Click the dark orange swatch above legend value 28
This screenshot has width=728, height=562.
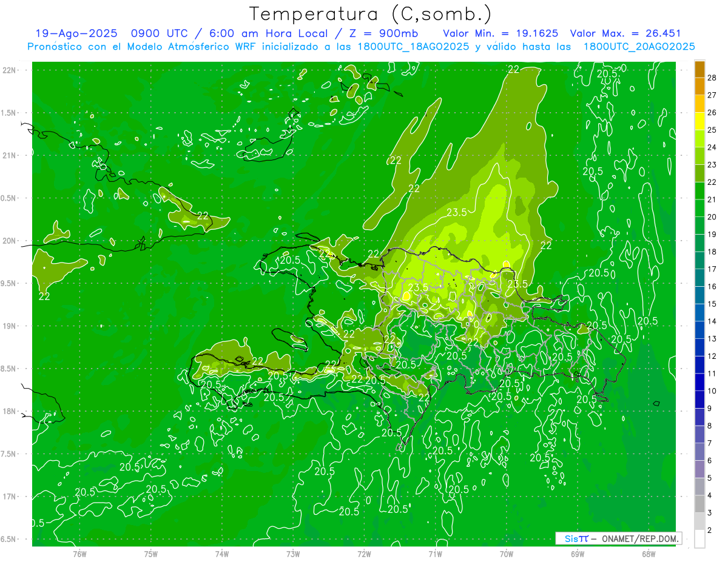(x=699, y=69)
